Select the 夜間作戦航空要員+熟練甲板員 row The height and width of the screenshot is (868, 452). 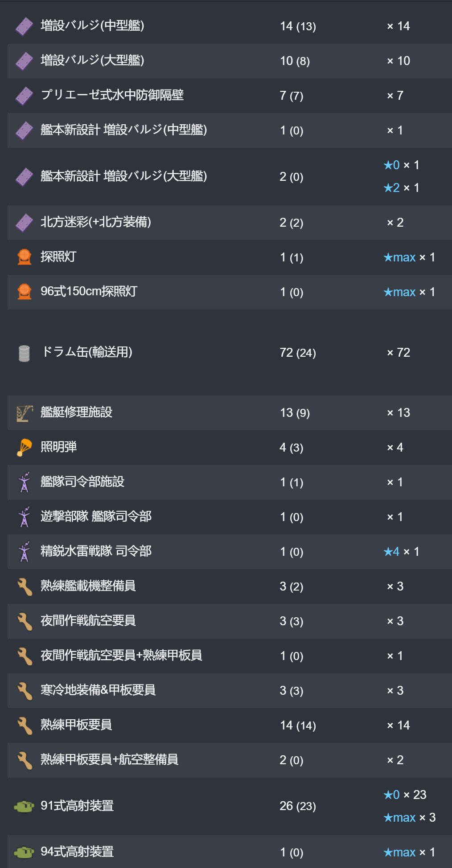coord(230,656)
